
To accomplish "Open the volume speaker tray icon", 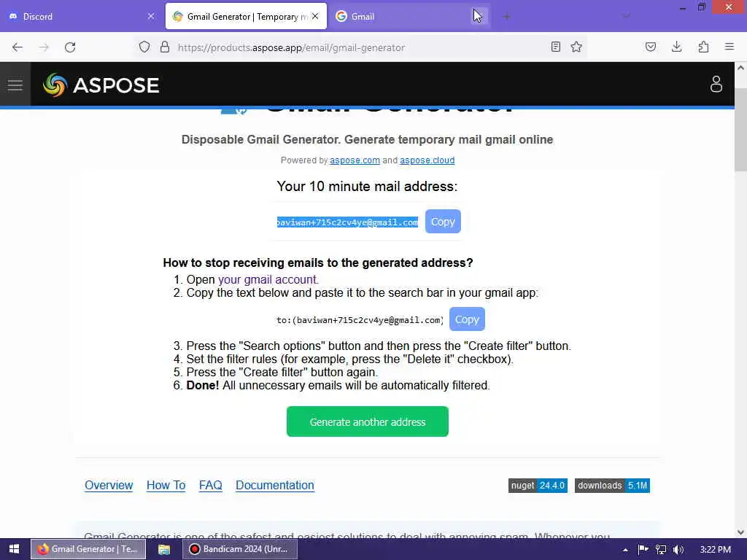I will (678, 550).
